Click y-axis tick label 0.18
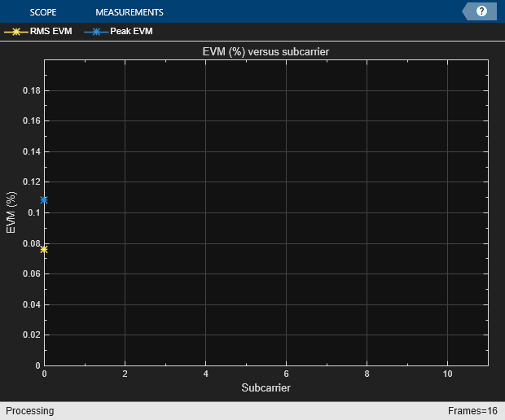 (x=31, y=90)
